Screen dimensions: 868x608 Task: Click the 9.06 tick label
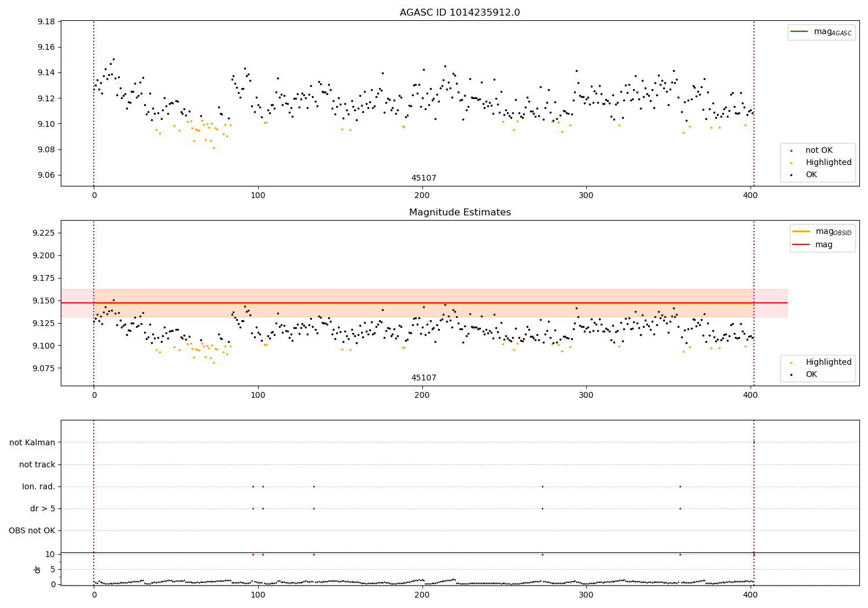pyautogui.click(x=46, y=175)
